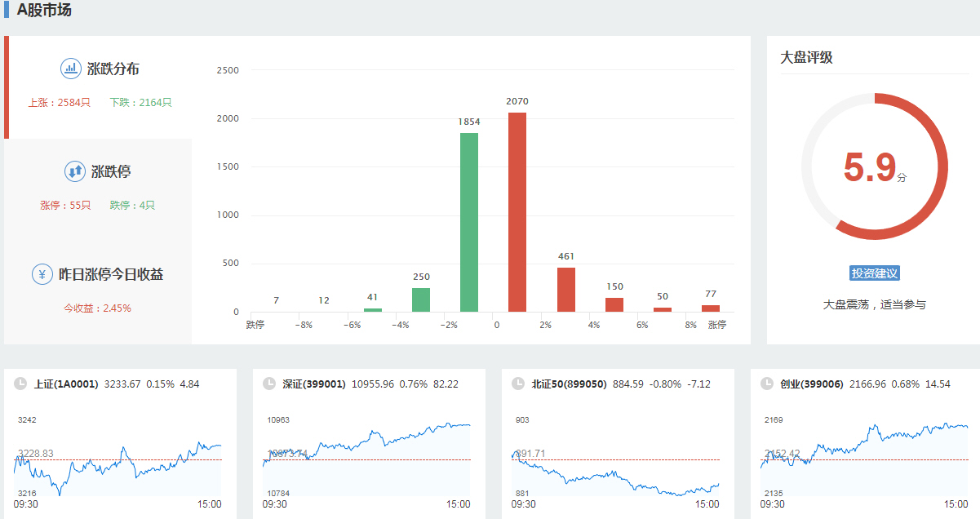
Task: Click the 5.9 score ring gauge
Action: [x=874, y=166]
